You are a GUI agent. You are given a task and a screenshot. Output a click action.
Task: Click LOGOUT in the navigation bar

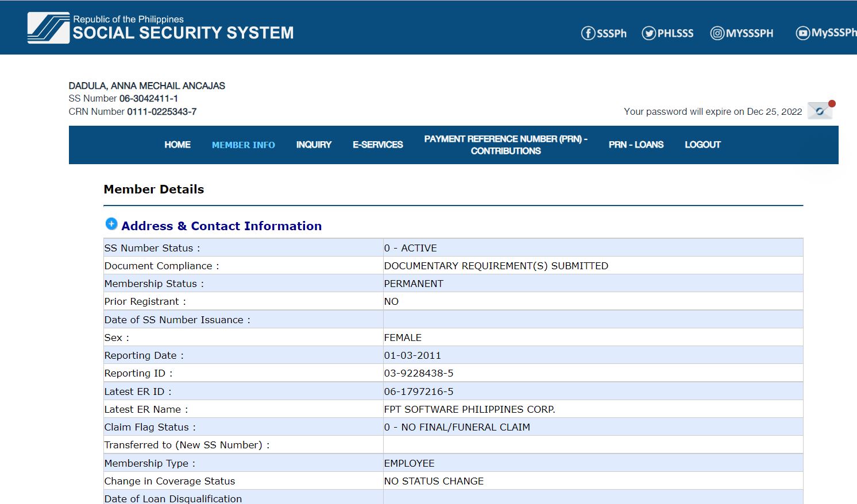[x=702, y=145]
